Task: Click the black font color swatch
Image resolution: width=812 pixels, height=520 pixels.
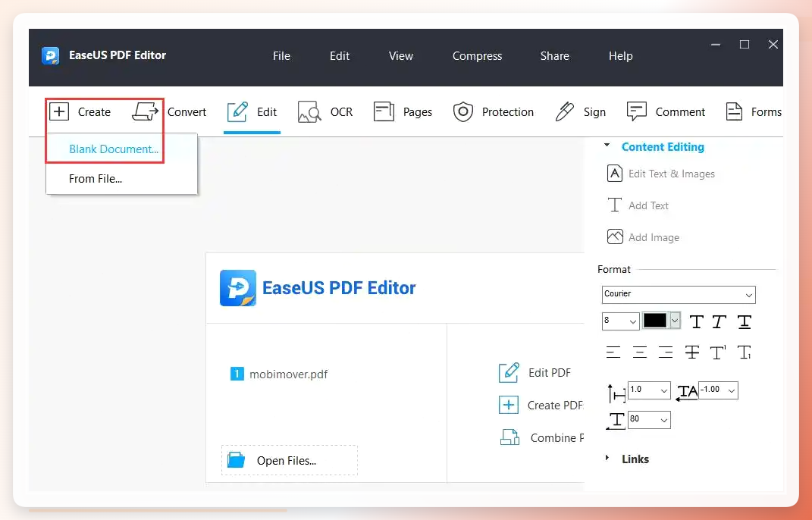Action: click(655, 321)
